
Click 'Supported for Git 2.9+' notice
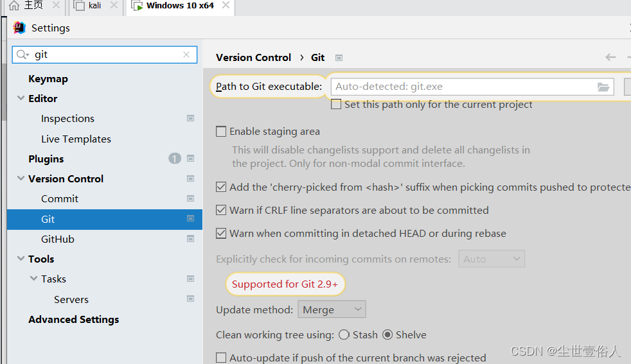(x=285, y=284)
